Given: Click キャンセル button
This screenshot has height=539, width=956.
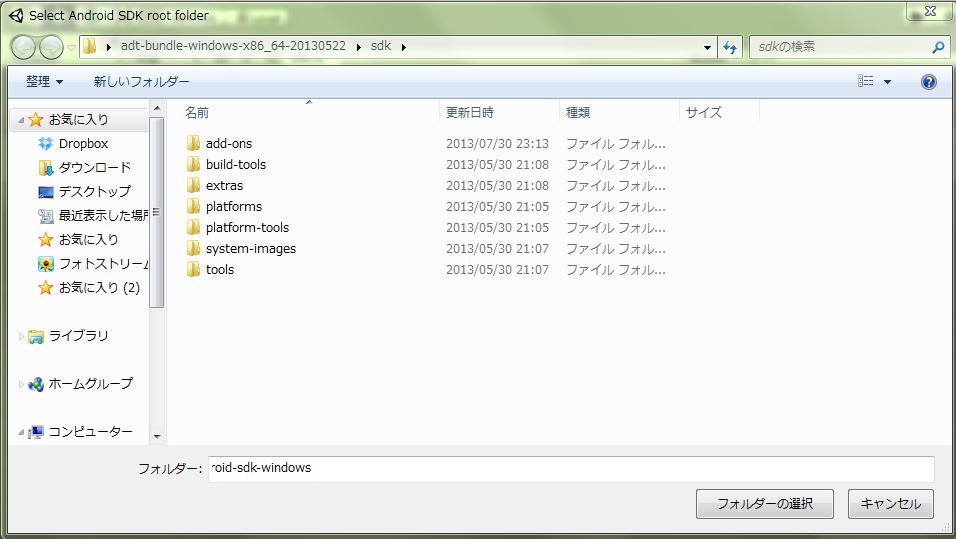Looking at the screenshot, I should [890, 504].
